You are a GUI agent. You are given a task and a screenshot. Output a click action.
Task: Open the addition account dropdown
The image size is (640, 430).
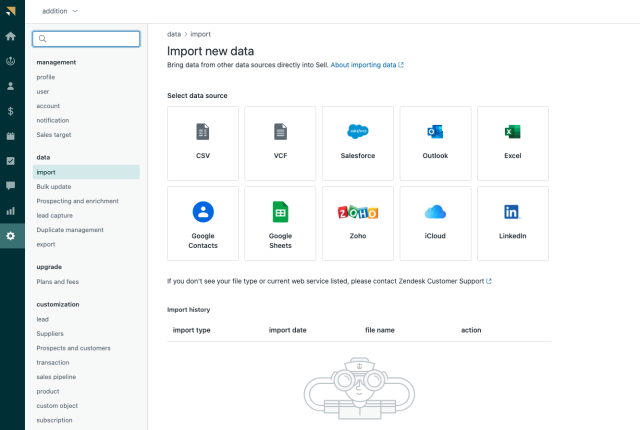[x=60, y=11]
